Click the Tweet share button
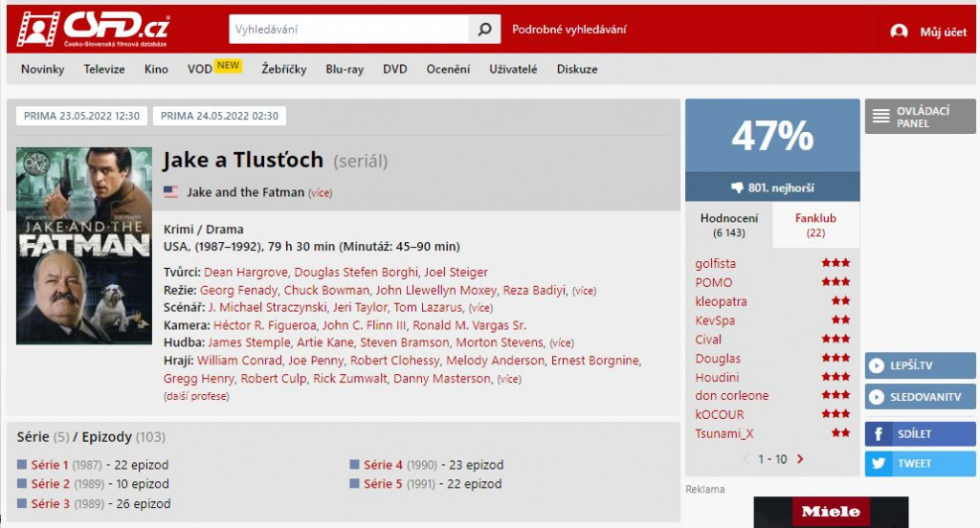Image resolution: width=980 pixels, height=528 pixels. [x=920, y=464]
